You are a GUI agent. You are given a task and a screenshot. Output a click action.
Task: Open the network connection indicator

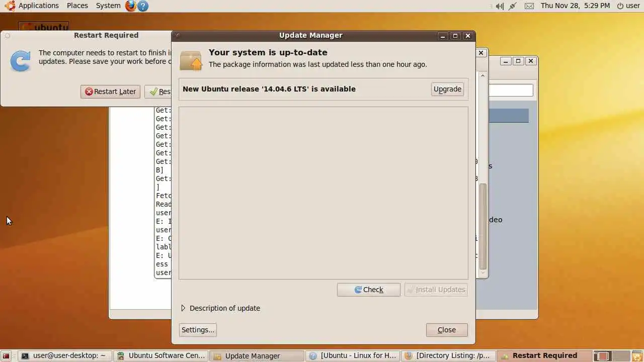pyautogui.click(x=513, y=6)
